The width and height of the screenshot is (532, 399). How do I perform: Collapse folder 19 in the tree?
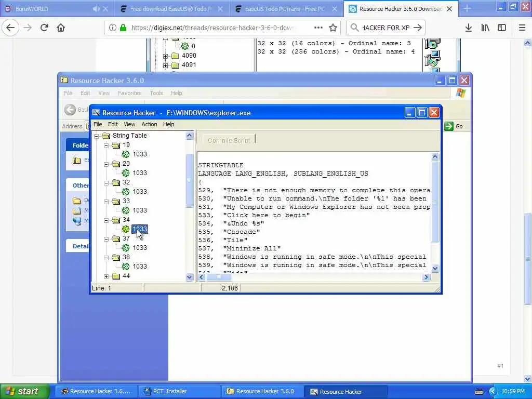click(x=106, y=145)
